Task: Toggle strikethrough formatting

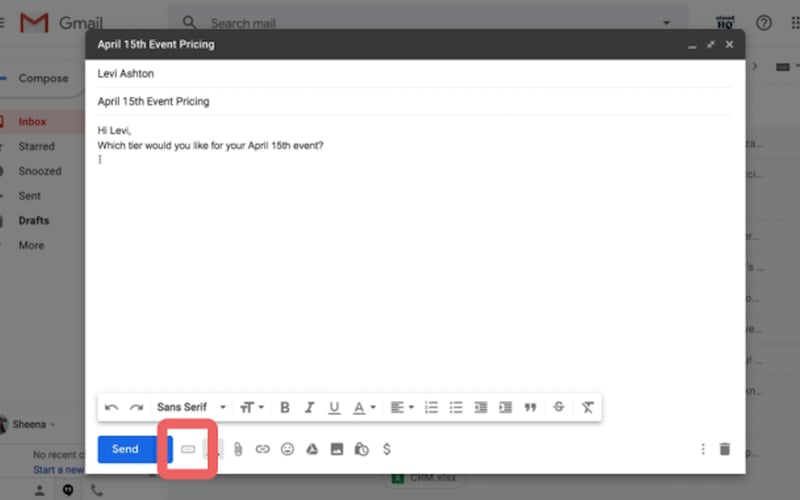Action: coord(559,407)
